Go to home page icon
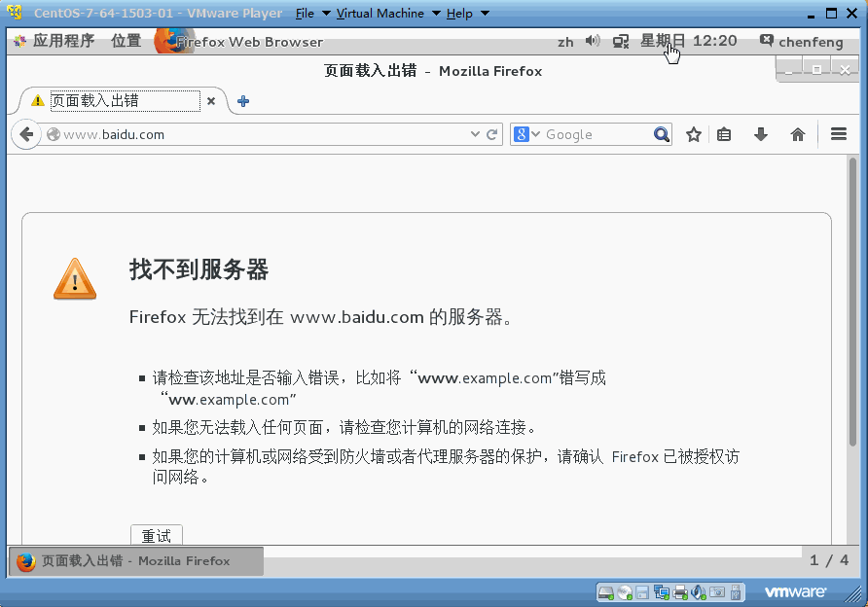The width and height of the screenshot is (868, 607). click(798, 134)
